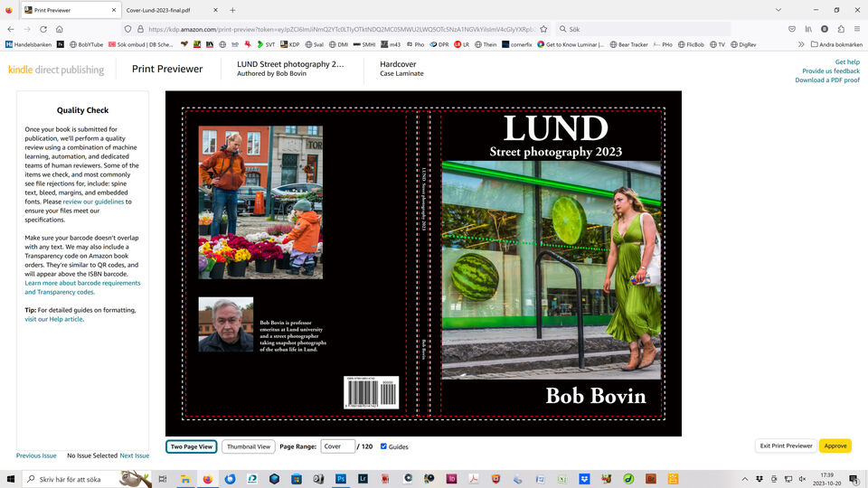Switch to Thumbnail View
Image resolution: width=868 pixels, height=488 pixels.
tap(249, 446)
